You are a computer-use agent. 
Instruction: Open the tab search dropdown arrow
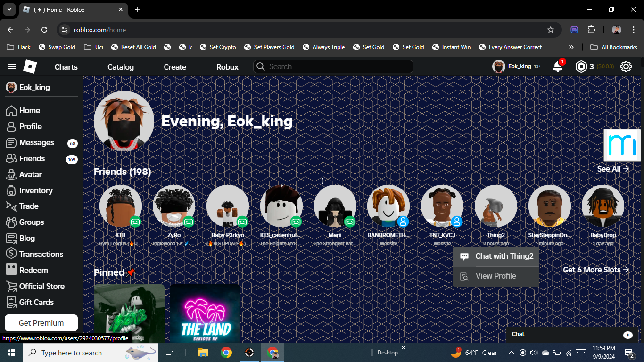point(9,9)
